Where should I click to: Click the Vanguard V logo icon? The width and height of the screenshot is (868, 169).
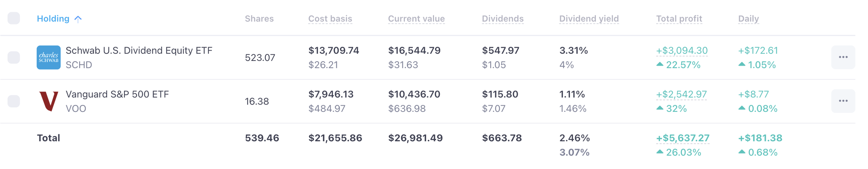click(49, 101)
